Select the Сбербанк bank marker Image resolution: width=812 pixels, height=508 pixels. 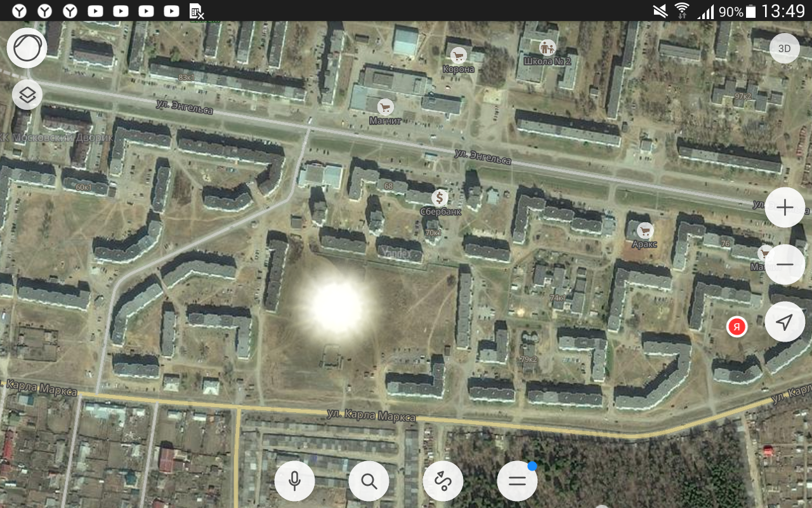pos(440,197)
